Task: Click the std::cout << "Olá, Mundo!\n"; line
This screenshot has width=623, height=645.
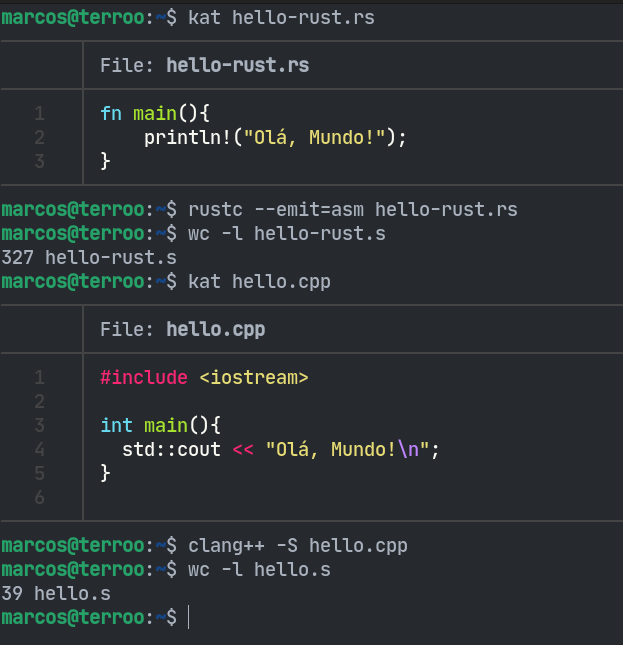Action: pyautogui.click(x=281, y=449)
